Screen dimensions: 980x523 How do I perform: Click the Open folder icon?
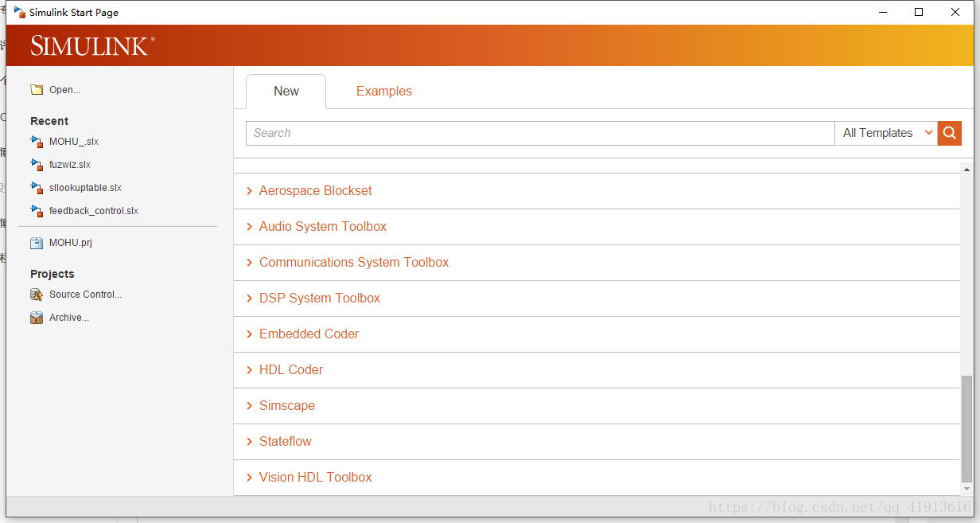(37, 90)
